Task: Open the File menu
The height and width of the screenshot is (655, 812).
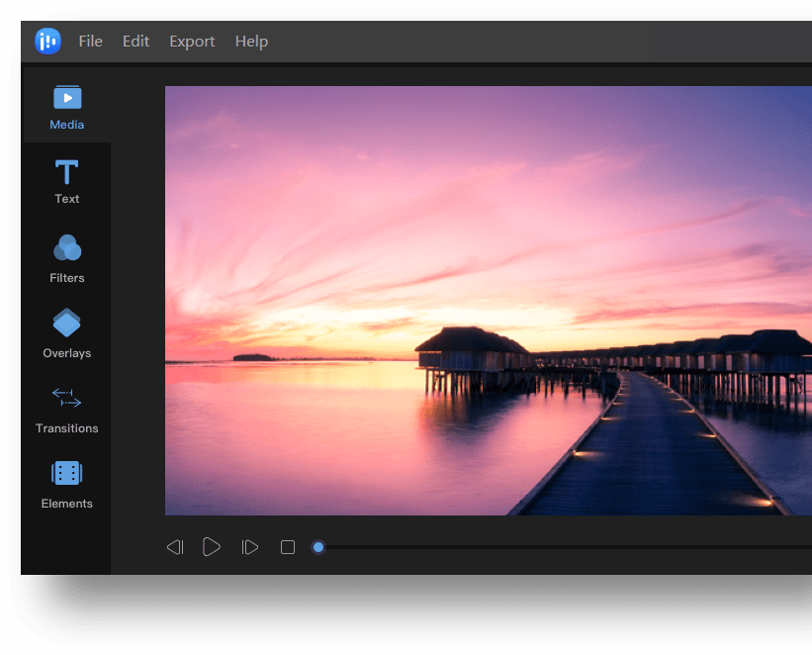Action: (x=90, y=41)
